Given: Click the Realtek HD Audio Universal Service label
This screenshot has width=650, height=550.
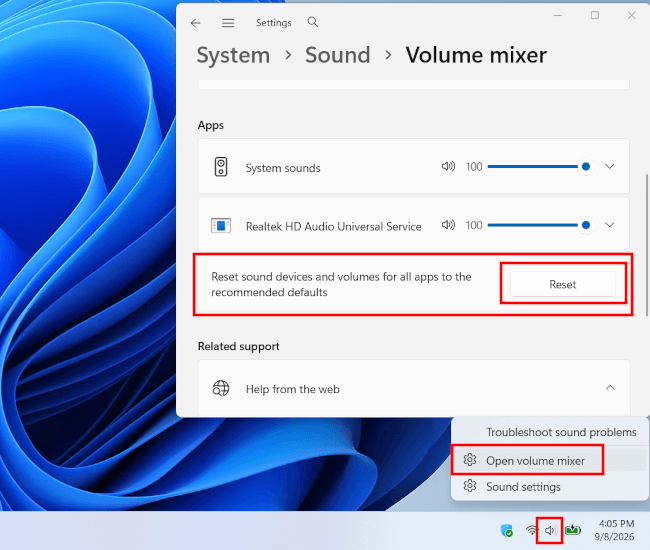Looking at the screenshot, I should tap(334, 226).
